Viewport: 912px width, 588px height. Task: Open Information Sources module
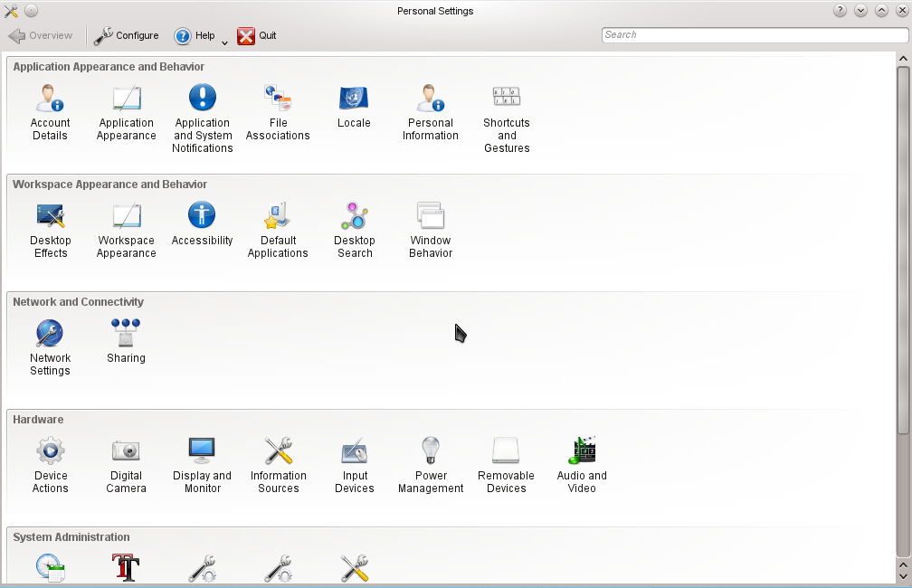click(278, 465)
